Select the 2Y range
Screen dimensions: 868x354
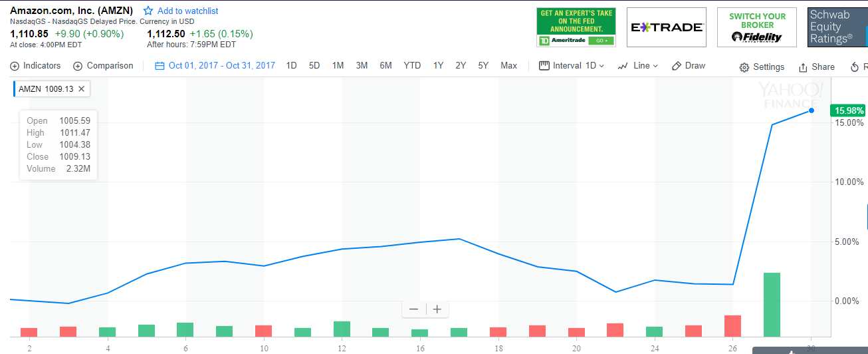pyautogui.click(x=461, y=66)
